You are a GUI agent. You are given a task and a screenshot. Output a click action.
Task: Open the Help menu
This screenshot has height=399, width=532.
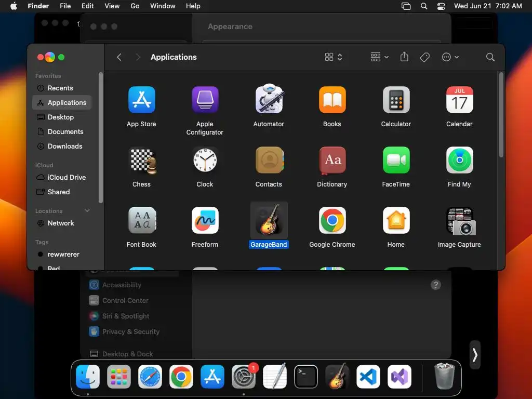(193, 6)
